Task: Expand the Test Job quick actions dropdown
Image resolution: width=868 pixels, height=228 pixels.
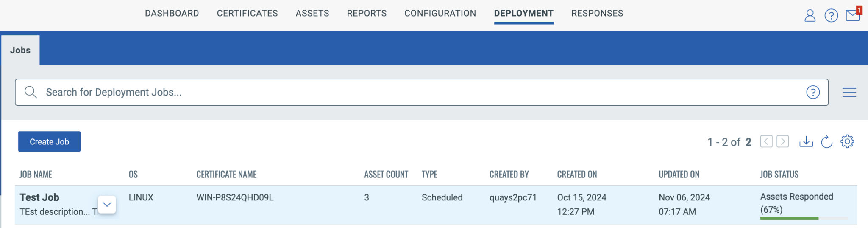Action: coord(107,205)
